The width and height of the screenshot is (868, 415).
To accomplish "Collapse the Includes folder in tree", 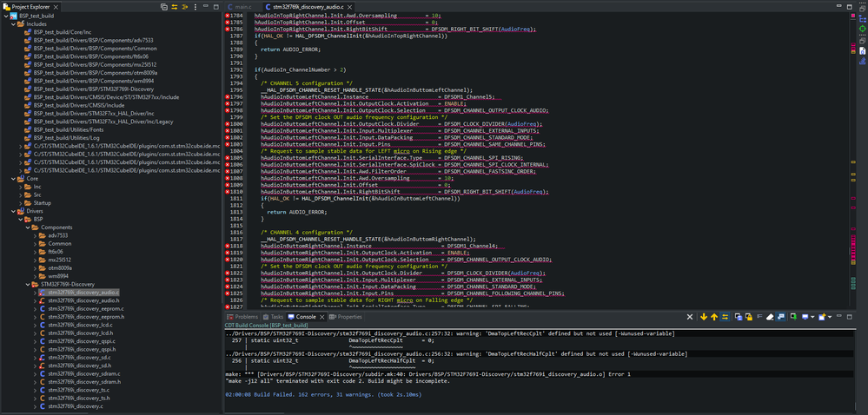I will (x=13, y=24).
